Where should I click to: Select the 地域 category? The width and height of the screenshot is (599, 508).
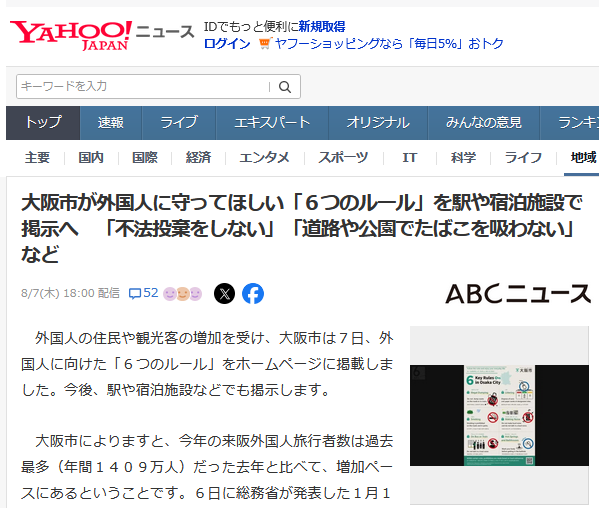pos(584,157)
